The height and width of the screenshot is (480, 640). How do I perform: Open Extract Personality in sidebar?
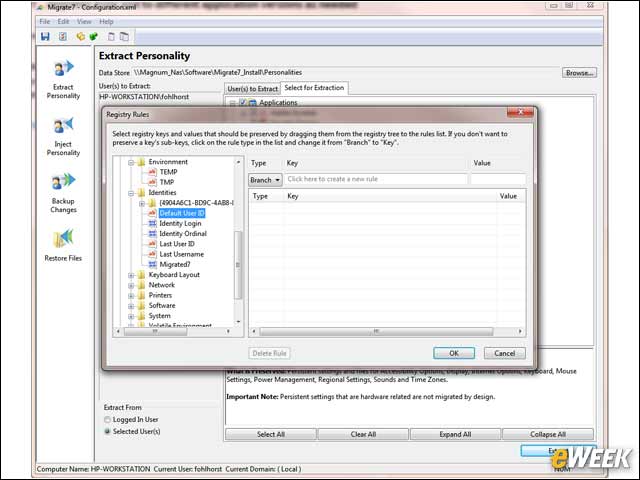coord(63,80)
